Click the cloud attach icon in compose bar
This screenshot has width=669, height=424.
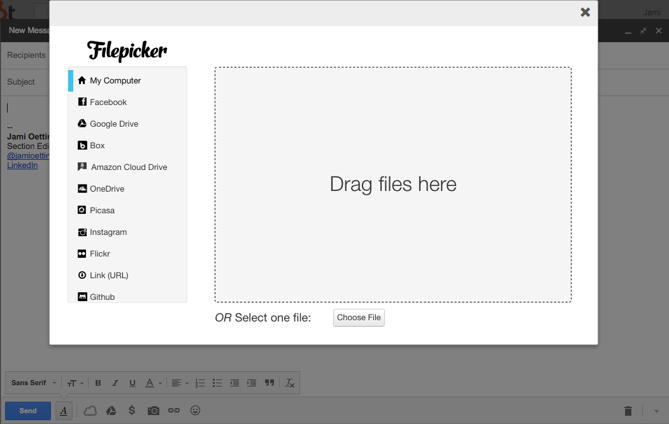tap(90, 411)
